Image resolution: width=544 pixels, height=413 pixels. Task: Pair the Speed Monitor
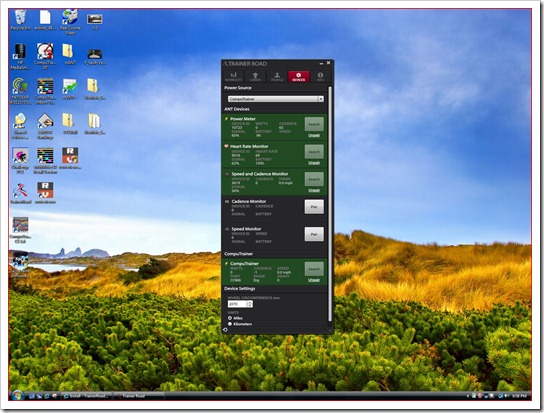click(314, 234)
